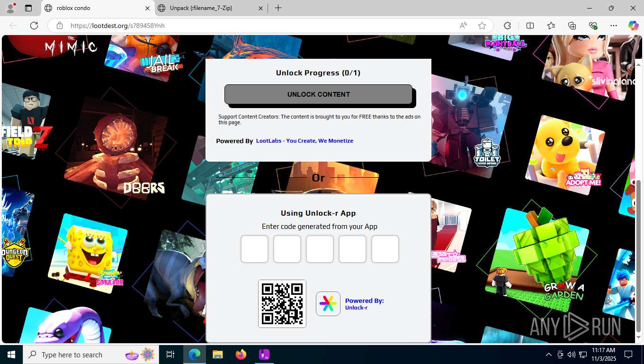Viewport: 644px width, 364px height.
Task: Open the Unlock-r link
Action: tap(356, 308)
